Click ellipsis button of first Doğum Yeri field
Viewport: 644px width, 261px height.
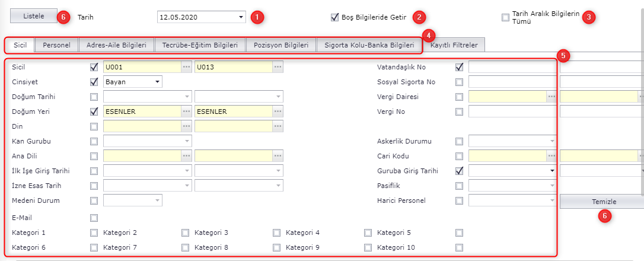tap(187, 112)
